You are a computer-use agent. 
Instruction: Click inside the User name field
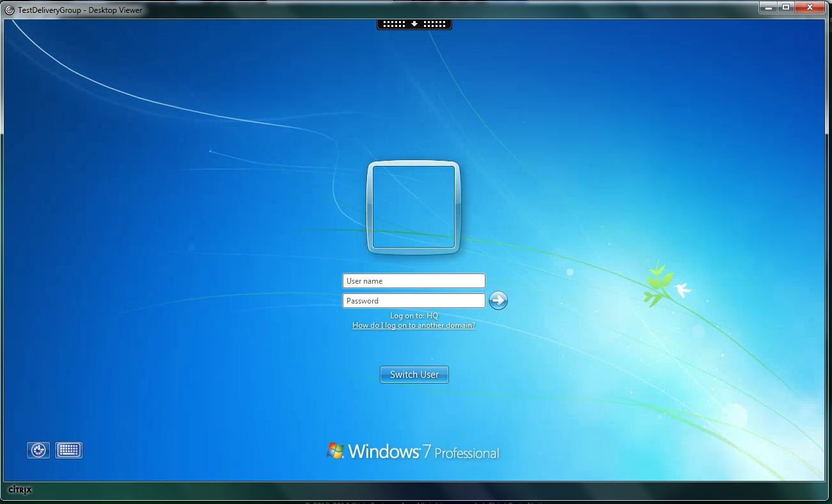(x=414, y=280)
